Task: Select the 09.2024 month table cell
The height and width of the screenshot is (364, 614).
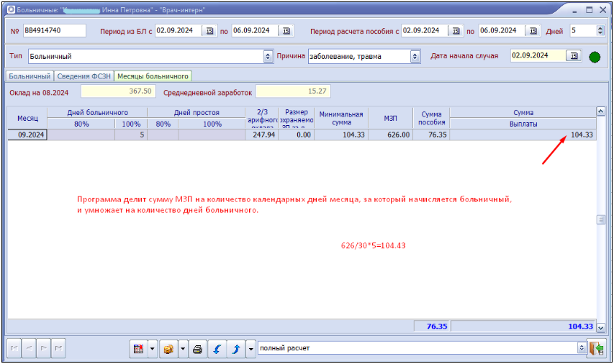Action: point(27,135)
